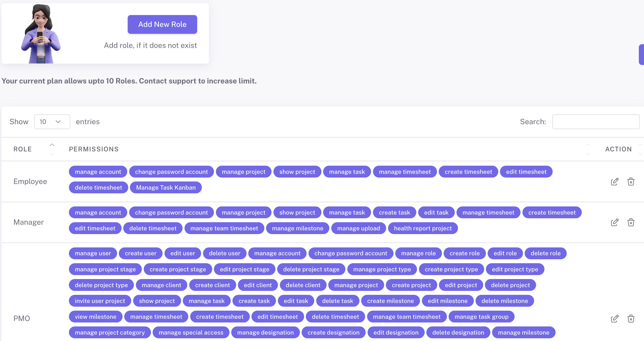The height and width of the screenshot is (341, 644).
Task: Sort table by Role column header
Action: pyautogui.click(x=22, y=149)
